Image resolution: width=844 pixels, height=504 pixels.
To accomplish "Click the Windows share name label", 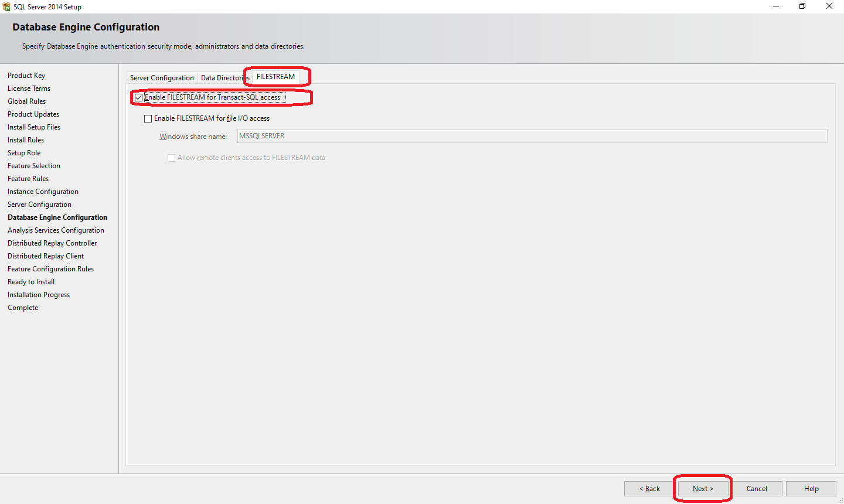I will [x=193, y=137].
